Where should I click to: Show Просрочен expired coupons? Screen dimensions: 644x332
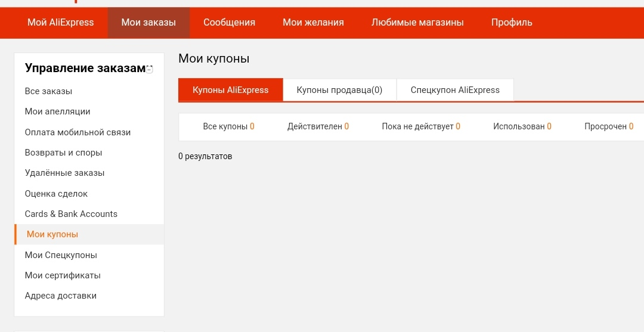click(609, 126)
